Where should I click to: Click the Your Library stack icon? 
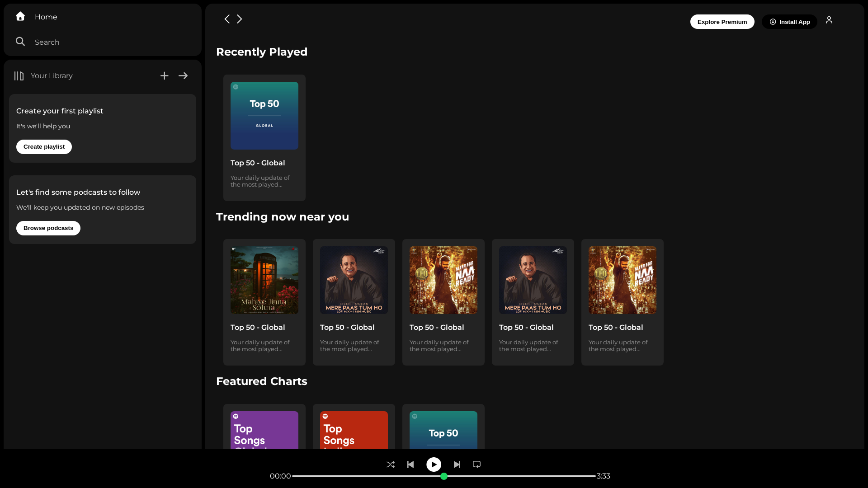(19, 76)
